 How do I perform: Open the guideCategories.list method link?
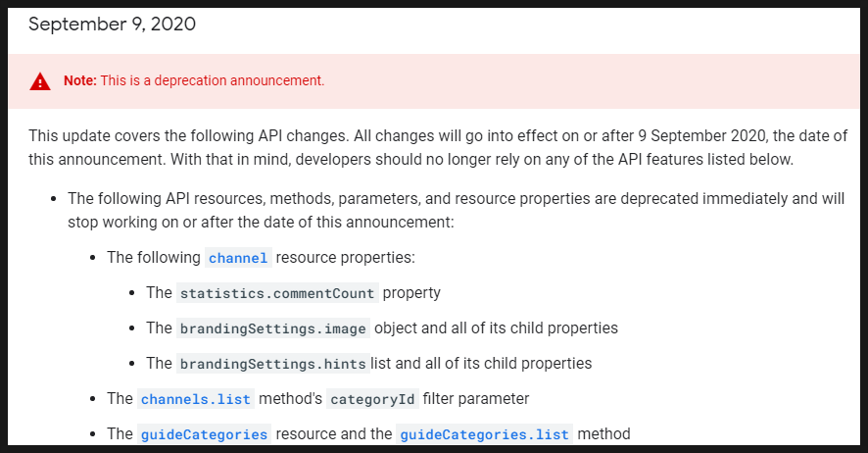pyautogui.click(x=486, y=433)
